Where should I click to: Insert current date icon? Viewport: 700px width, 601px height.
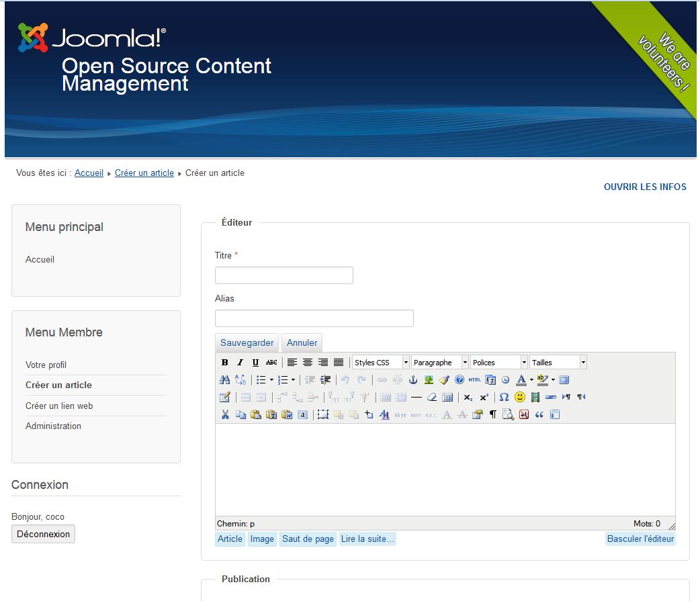490,379
